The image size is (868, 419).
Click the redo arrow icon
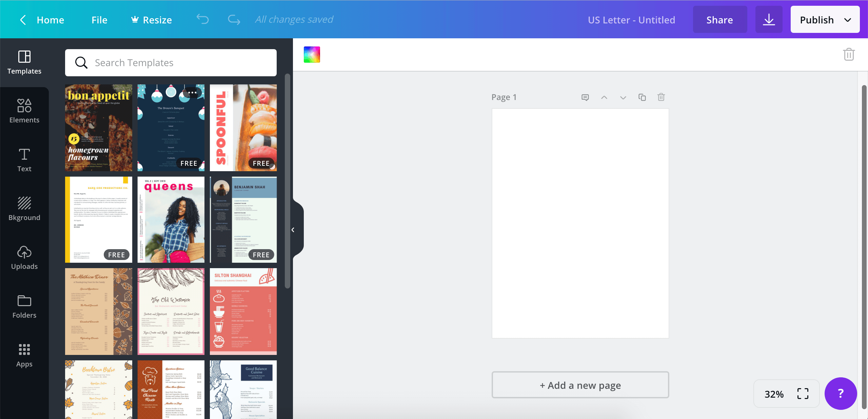coord(234,19)
